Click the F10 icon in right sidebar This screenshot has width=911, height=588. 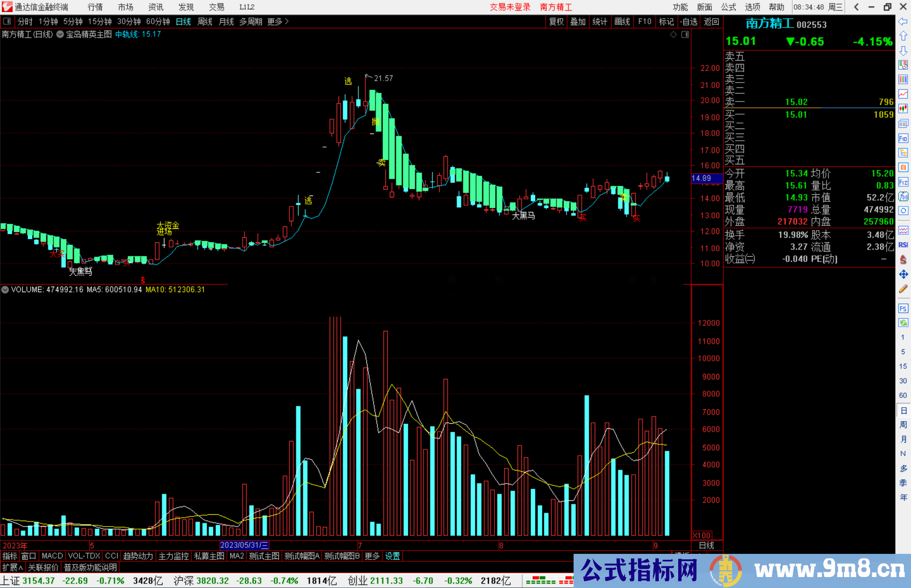click(903, 138)
